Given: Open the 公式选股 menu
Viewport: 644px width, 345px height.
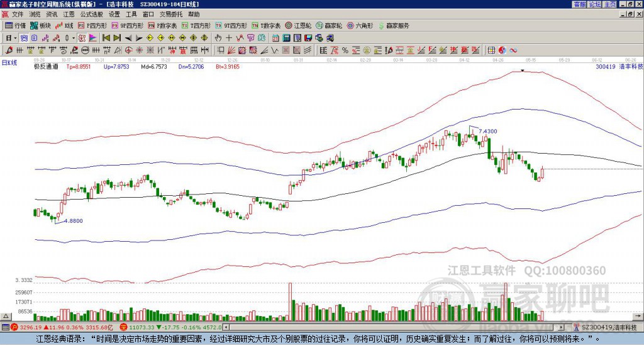Looking at the screenshot, I should pos(92,14).
